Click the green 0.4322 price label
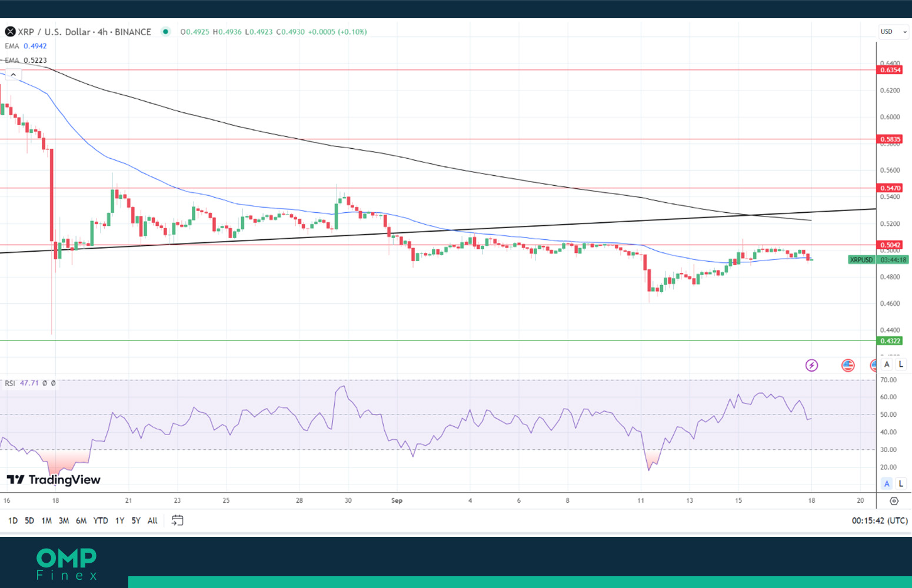 [890, 341]
